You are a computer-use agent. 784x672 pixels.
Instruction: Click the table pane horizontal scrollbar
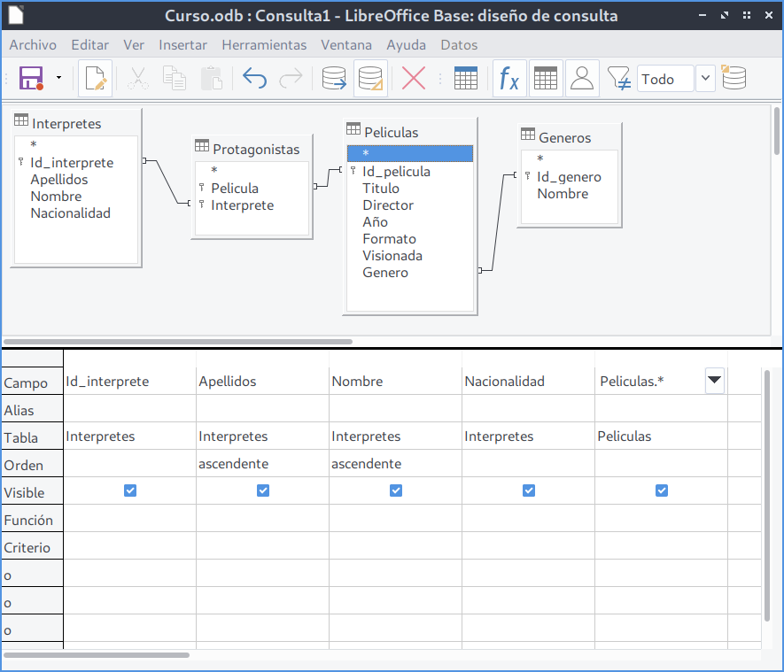(x=177, y=341)
